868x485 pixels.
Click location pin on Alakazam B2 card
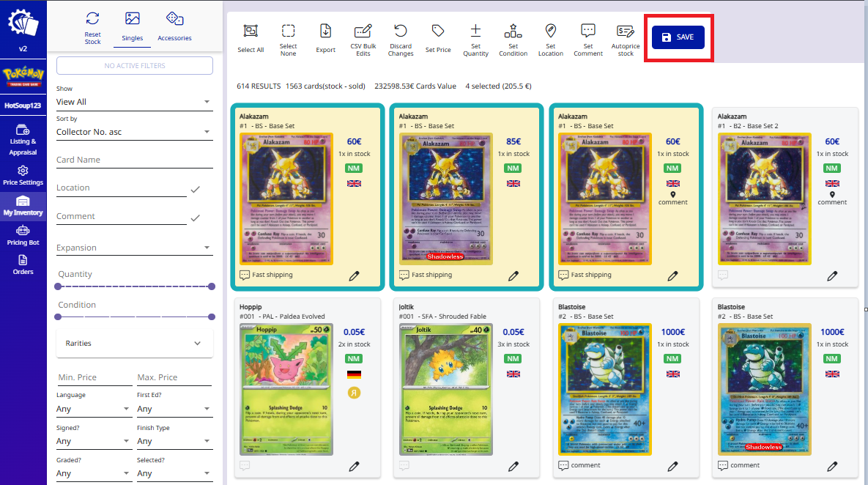coord(832,194)
